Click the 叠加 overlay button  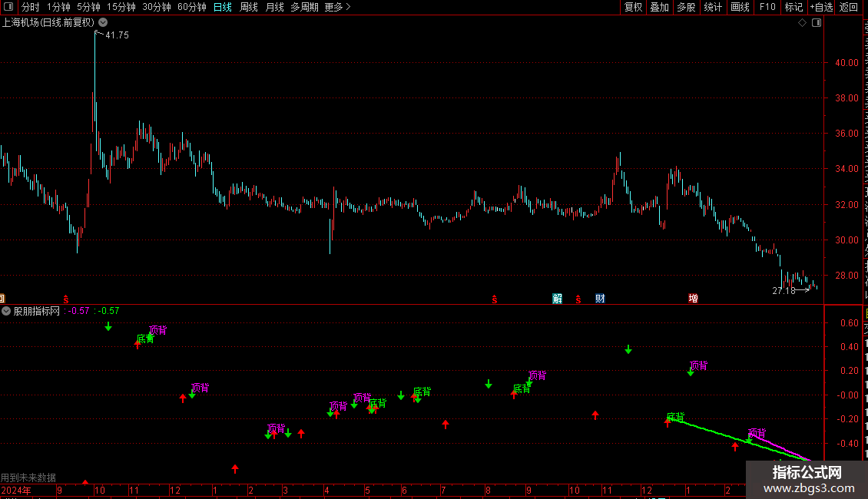click(x=660, y=7)
